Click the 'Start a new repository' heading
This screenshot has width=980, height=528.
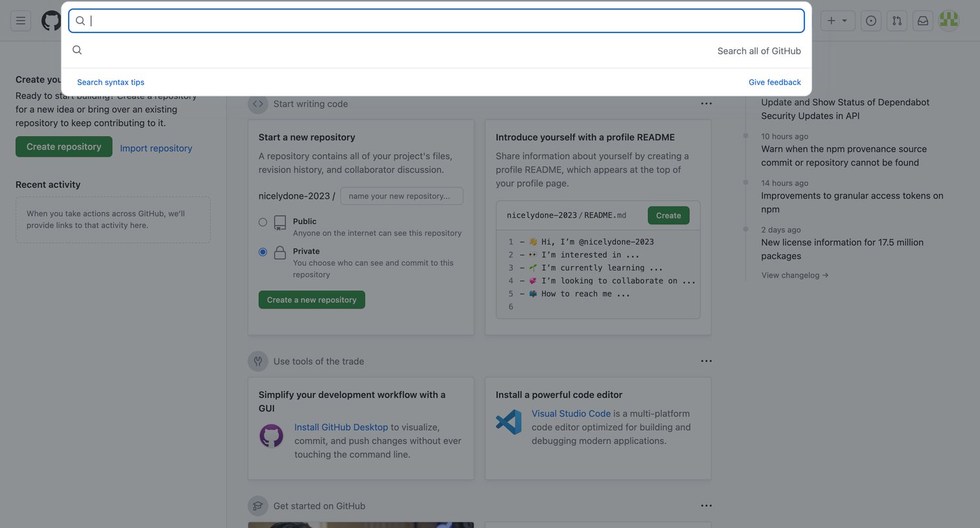click(307, 138)
